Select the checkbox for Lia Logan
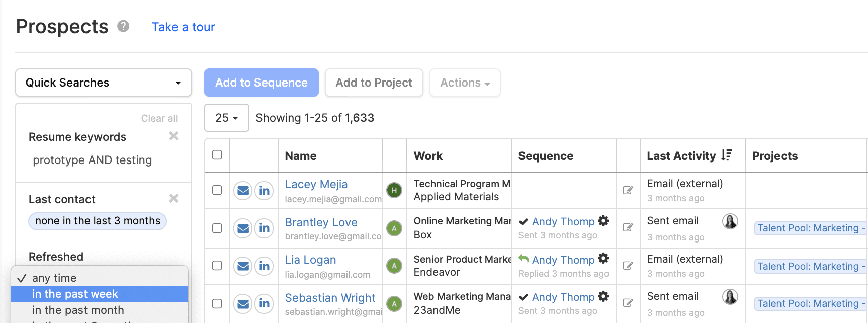This screenshot has height=323, width=868. tap(217, 266)
